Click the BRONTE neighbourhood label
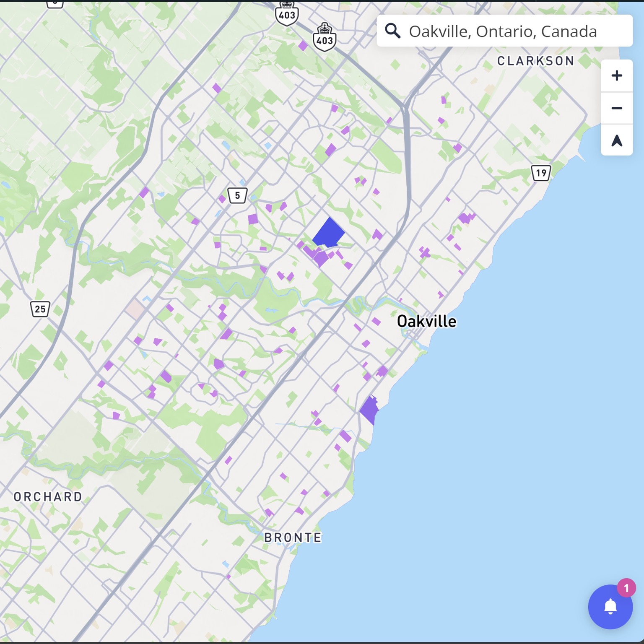Viewport: 644px width, 644px height. [293, 538]
